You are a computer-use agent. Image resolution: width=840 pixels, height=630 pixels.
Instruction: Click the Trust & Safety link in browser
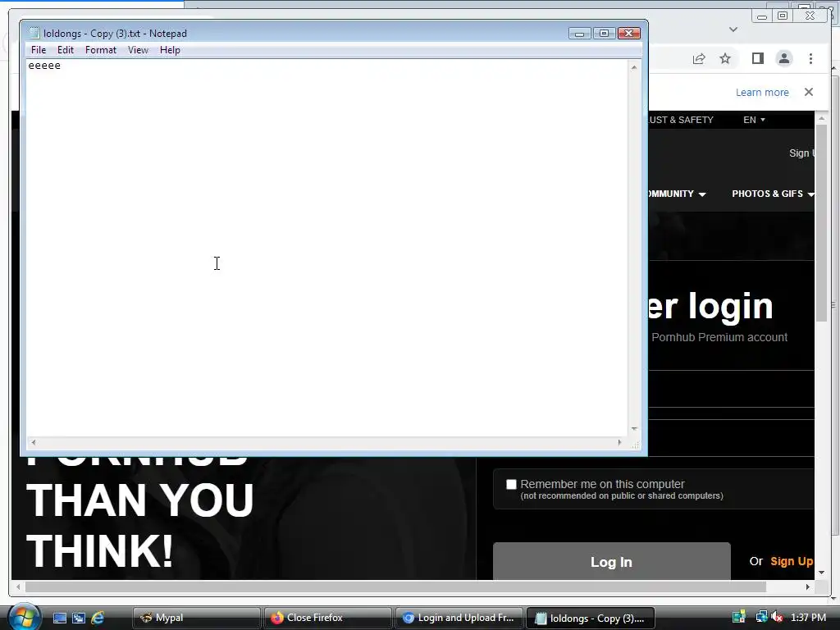click(681, 120)
